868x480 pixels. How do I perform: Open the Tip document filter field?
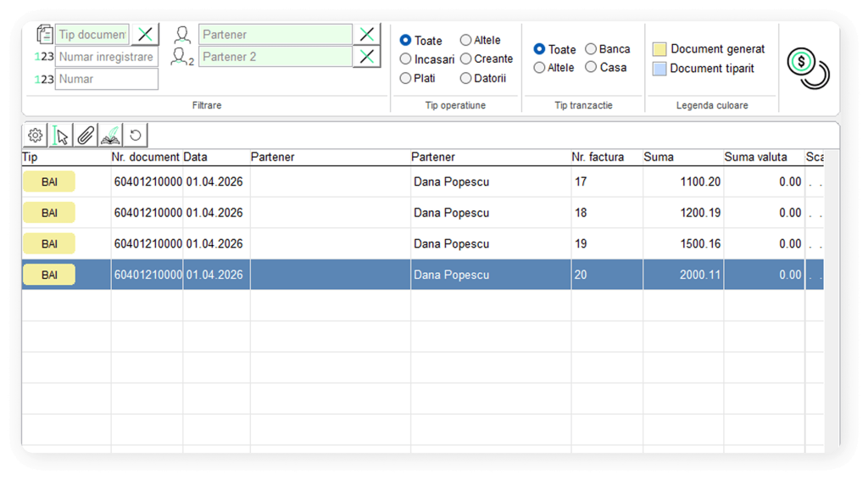click(x=92, y=35)
